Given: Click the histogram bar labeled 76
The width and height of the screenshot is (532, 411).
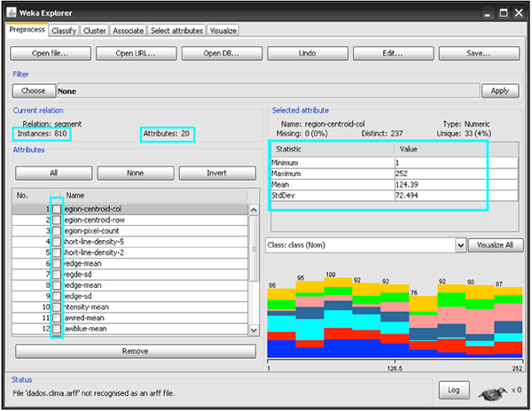Looking at the screenshot, I should click(x=423, y=327).
